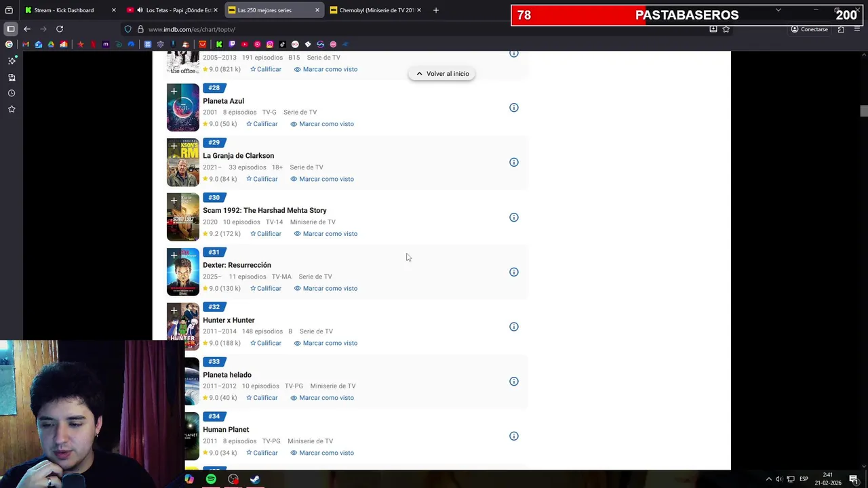
Task: Open Instagram bookmark icon
Action: [270, 44]
